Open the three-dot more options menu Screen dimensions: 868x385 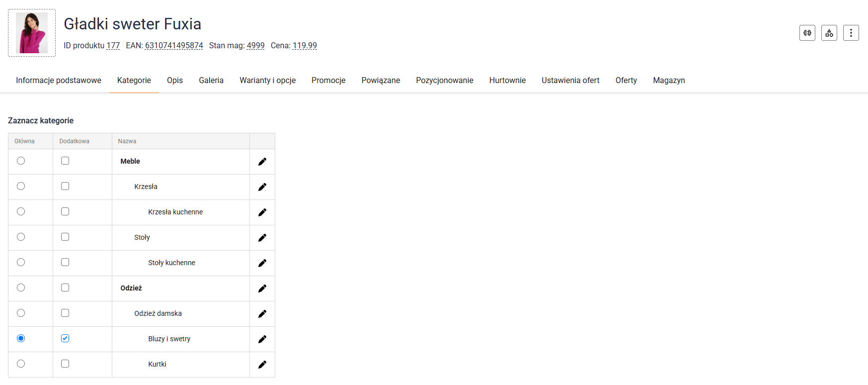851,33
